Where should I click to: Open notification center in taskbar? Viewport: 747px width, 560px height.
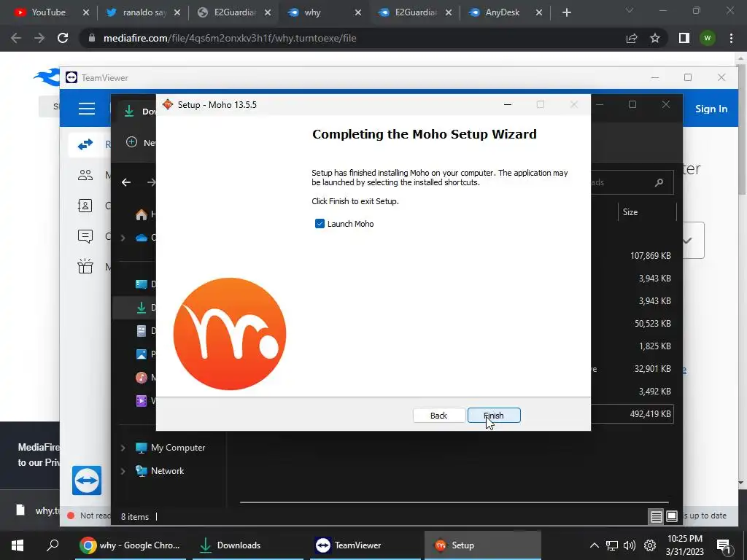pos(724,546)
